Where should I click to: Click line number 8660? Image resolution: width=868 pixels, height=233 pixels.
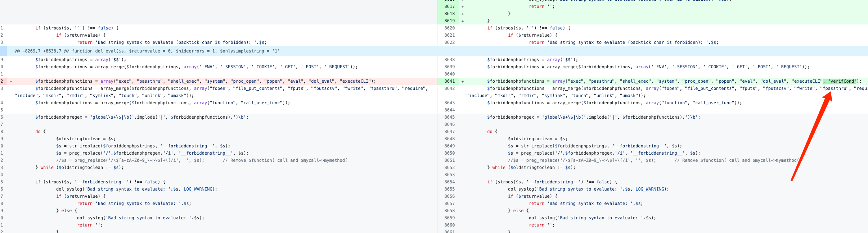pos(449,225)
